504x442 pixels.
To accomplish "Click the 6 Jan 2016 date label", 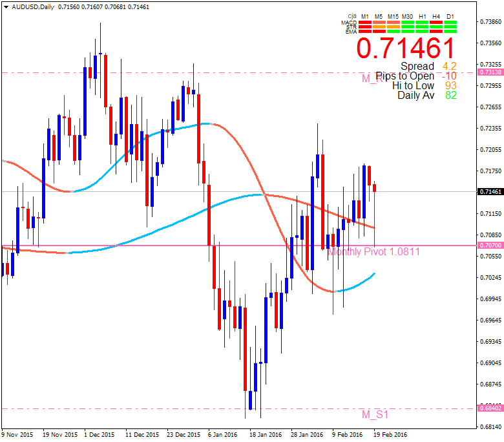I will tap(223, 435).
